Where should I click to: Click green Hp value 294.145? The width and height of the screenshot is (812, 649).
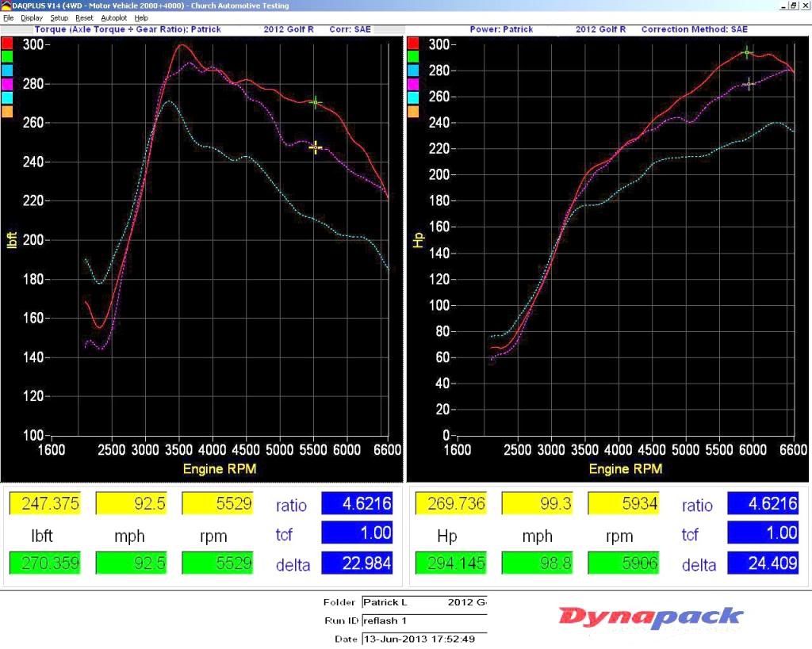click(451, 563)
